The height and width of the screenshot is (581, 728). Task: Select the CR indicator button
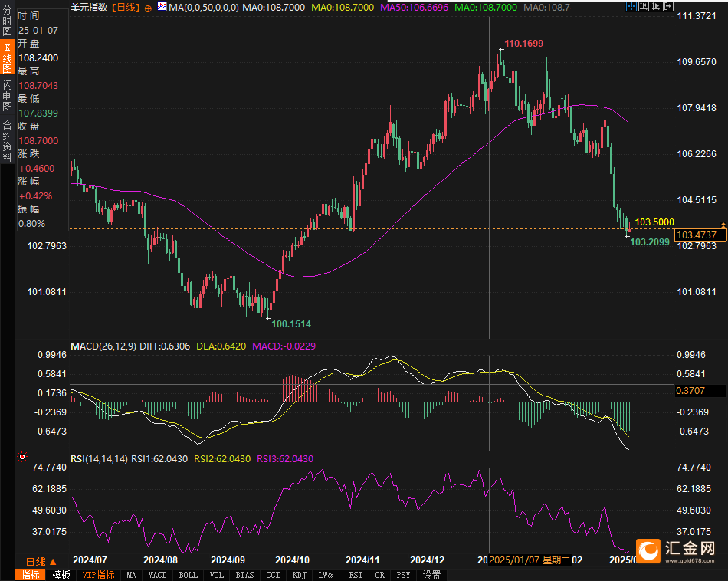380,575
